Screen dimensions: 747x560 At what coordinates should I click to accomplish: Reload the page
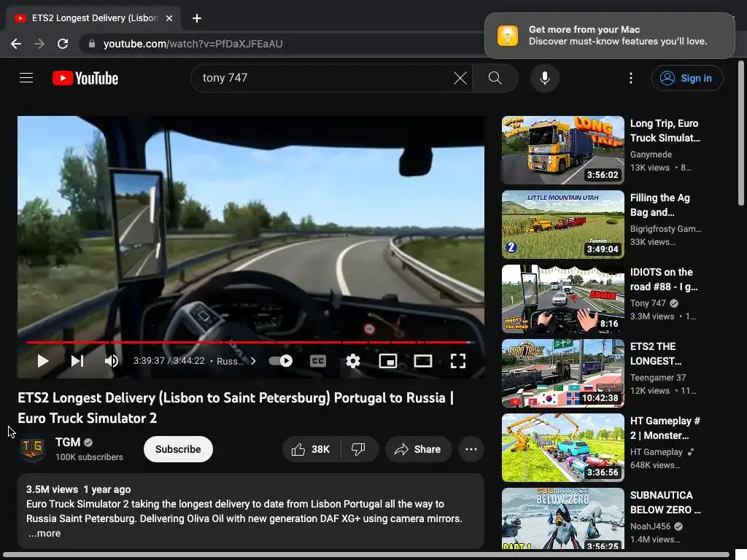[63, 44]
